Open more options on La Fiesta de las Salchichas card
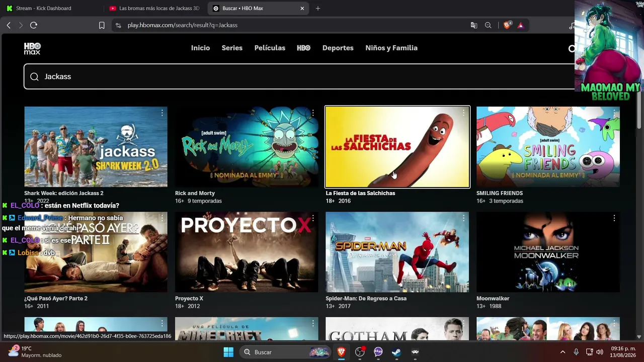Screen dimensions: 644x362 463,113
